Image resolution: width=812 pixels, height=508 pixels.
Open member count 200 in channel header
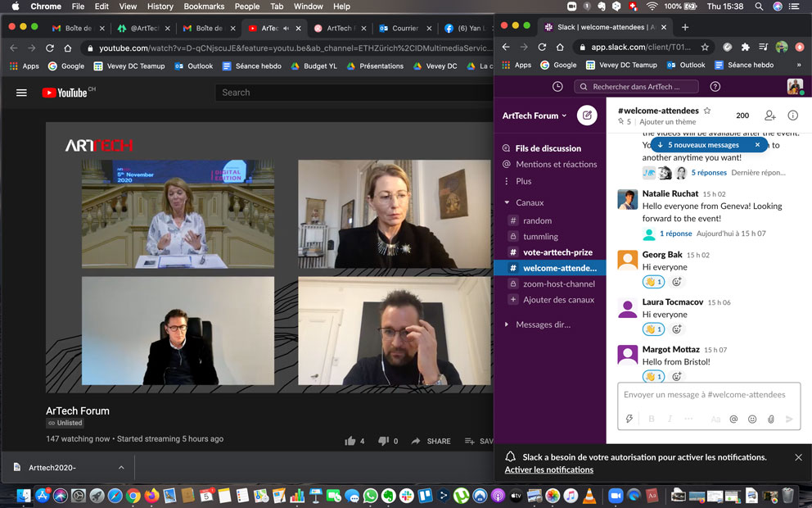(x=742, y=116)
